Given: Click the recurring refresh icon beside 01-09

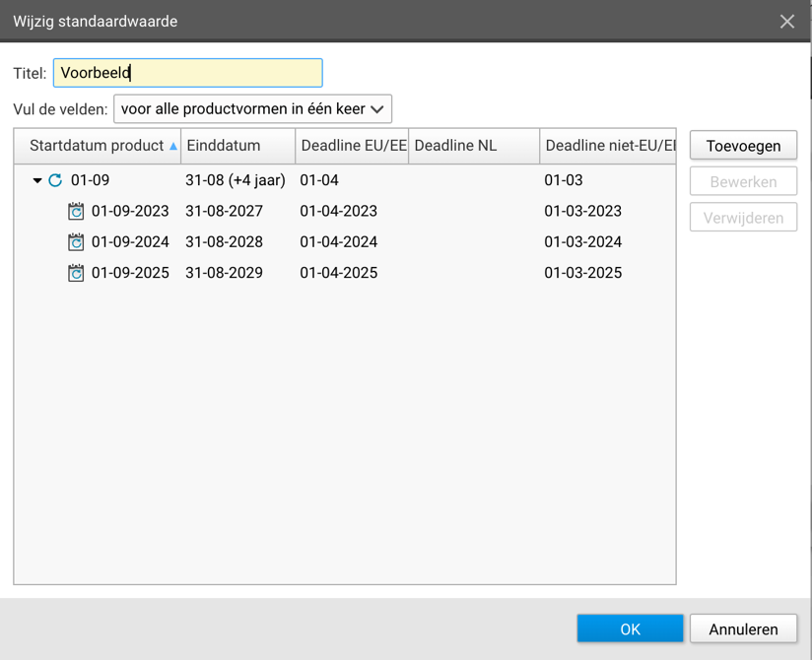Looking at the screenshot, I should [x=55, y=180].
